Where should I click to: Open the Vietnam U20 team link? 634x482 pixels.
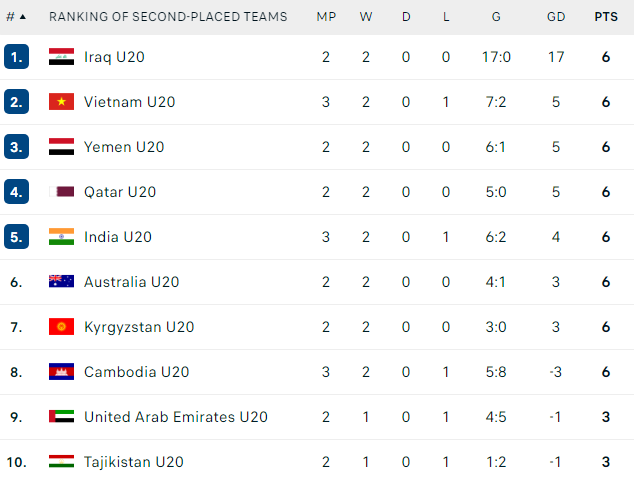point(129,102)
